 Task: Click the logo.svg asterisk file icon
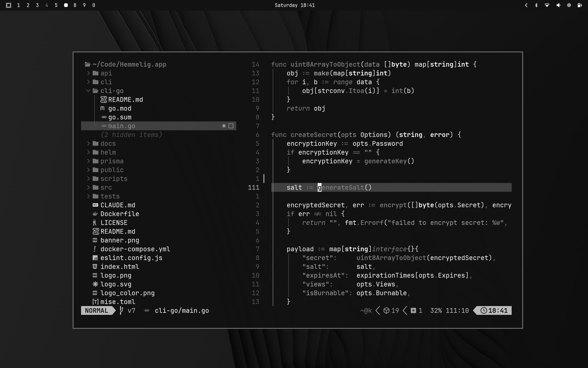95,284
